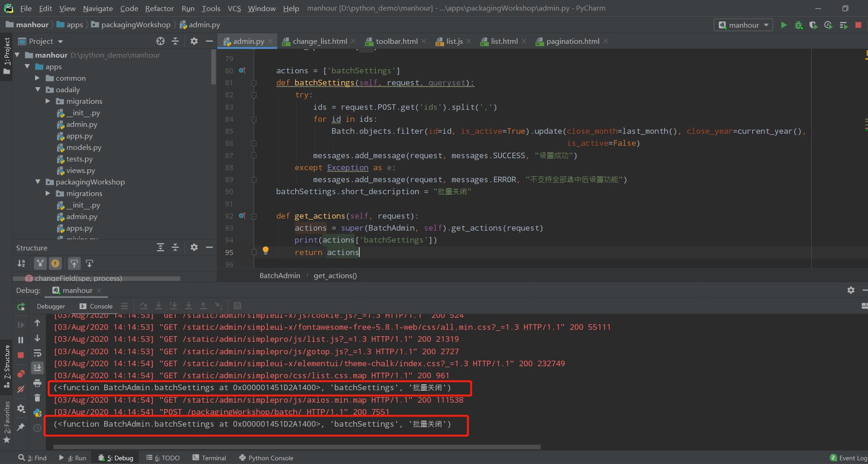
Task: Switch to the pagination.html tab
Action: [x=572, y=41]
